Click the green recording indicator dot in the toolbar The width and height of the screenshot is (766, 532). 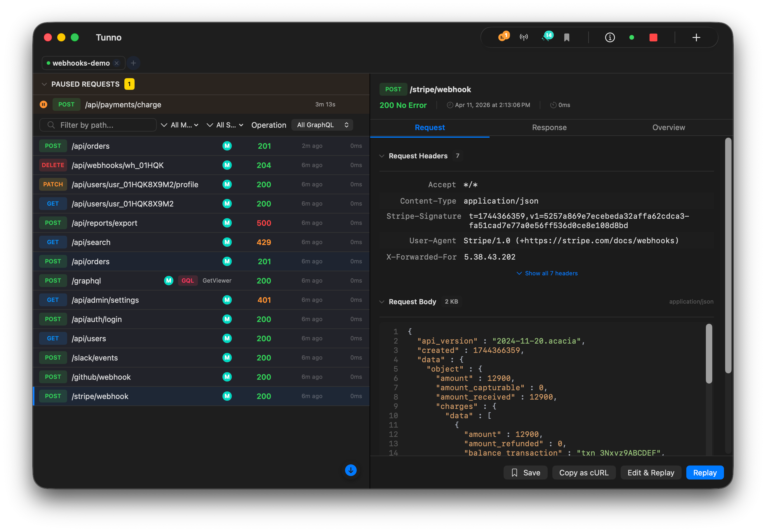coord(631,37)
